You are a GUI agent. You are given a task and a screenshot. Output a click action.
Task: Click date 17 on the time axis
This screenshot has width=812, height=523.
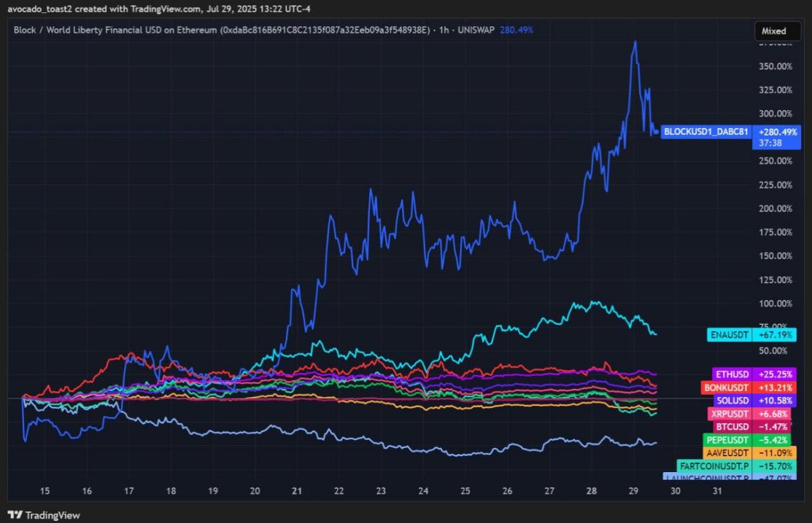point(129,491)
